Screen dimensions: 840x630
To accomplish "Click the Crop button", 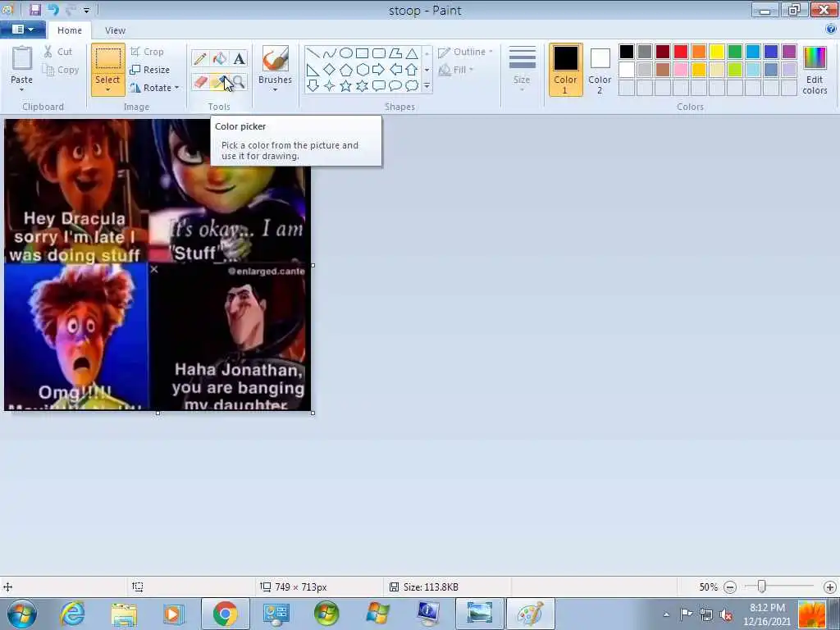I will coord(147,52).
